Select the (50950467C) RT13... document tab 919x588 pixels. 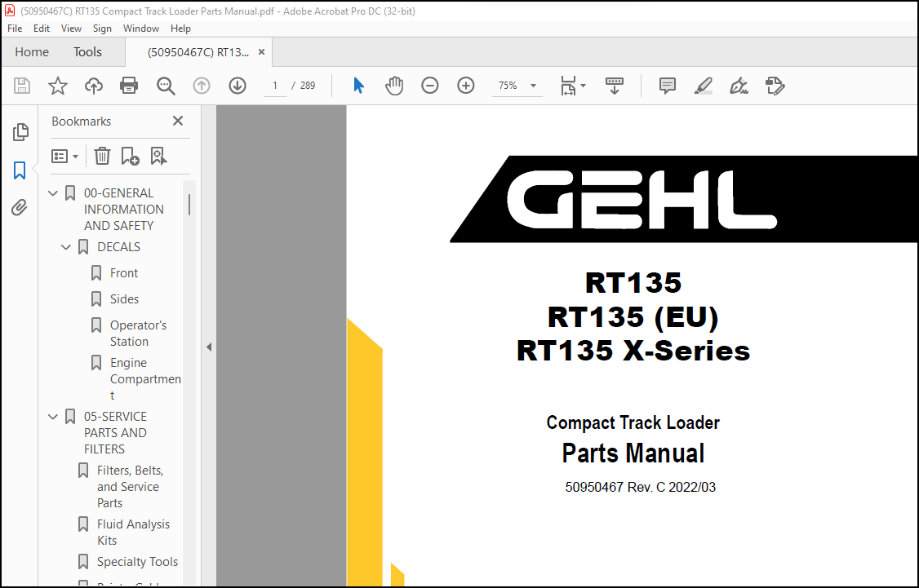(198, 53)
